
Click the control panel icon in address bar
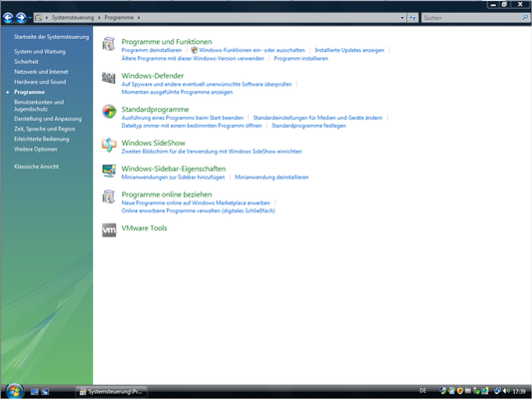[x=39, y=18]
